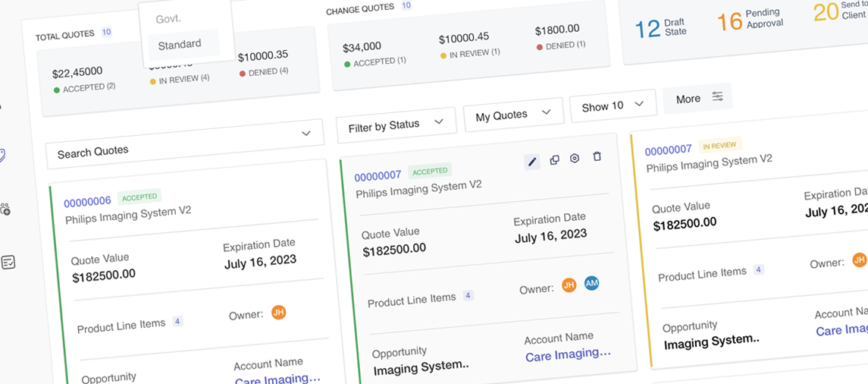Open Care Imaging account under accepted quote 00000007
The image size is (868, 384).
click(x=568, y=354)
